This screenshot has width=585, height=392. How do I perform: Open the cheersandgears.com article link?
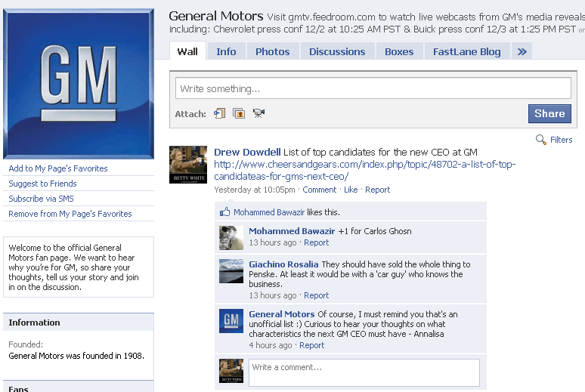tap(365, 169)
